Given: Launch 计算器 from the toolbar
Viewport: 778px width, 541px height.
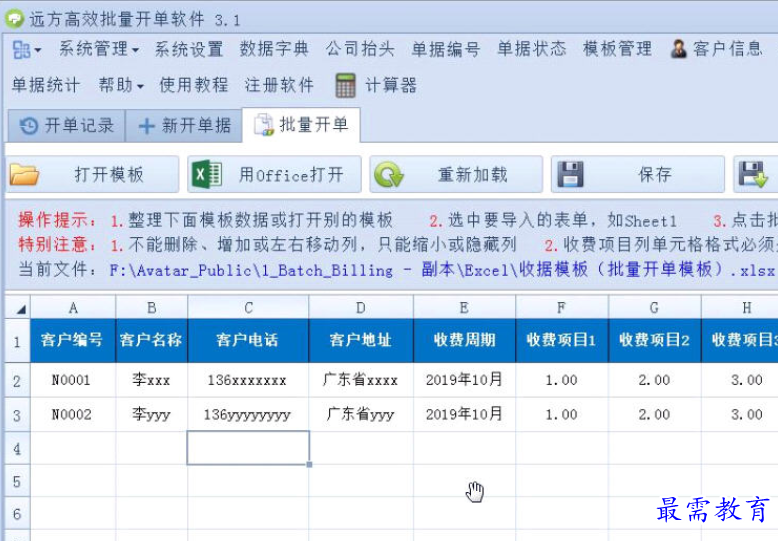Looking at the screenshot, I should tap(376, 85).
